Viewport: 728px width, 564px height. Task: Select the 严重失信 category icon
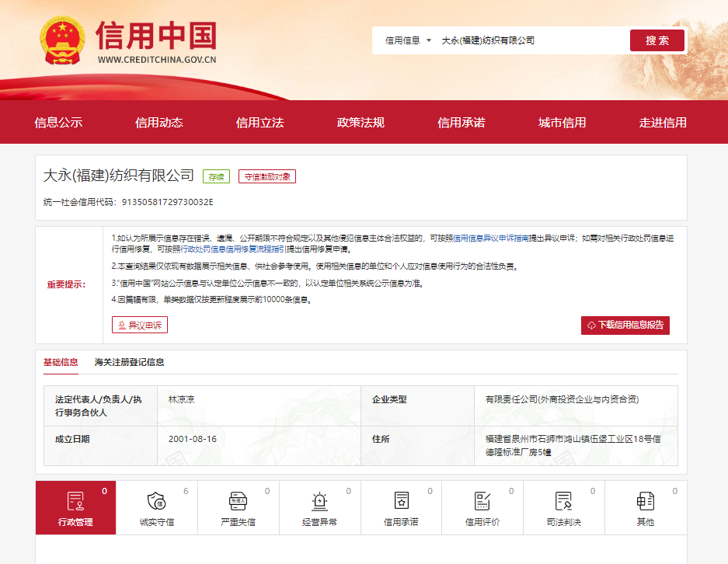point(238,501)
